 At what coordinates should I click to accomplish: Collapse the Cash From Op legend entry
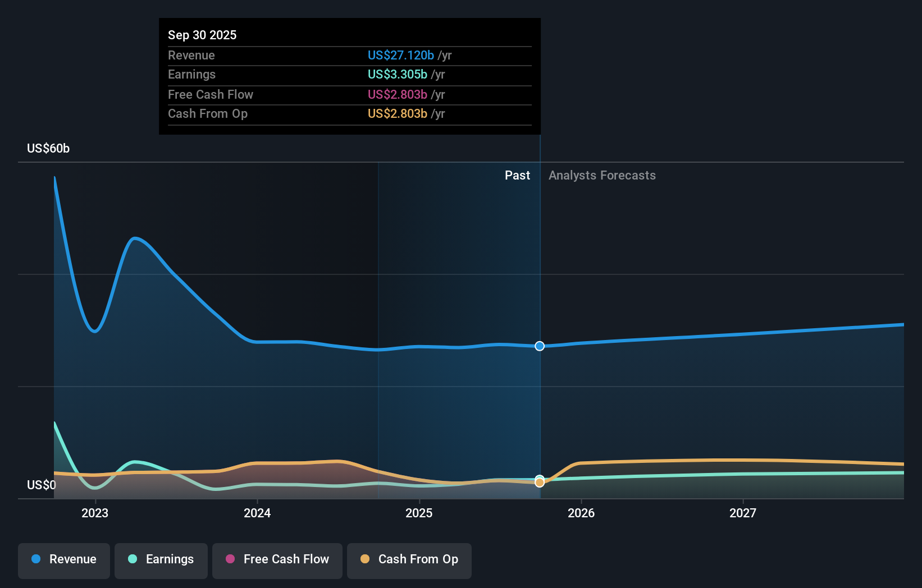coord(409,559)
